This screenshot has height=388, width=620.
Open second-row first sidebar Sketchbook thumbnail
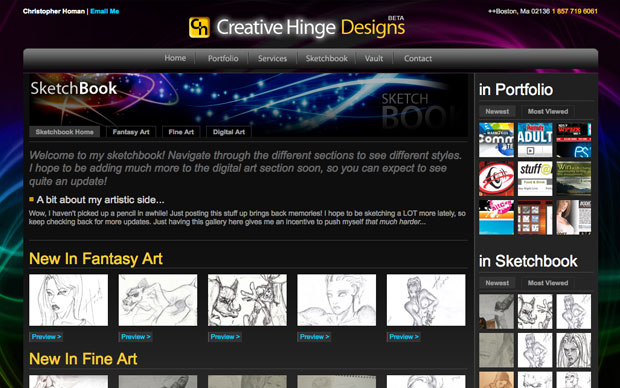496,350
